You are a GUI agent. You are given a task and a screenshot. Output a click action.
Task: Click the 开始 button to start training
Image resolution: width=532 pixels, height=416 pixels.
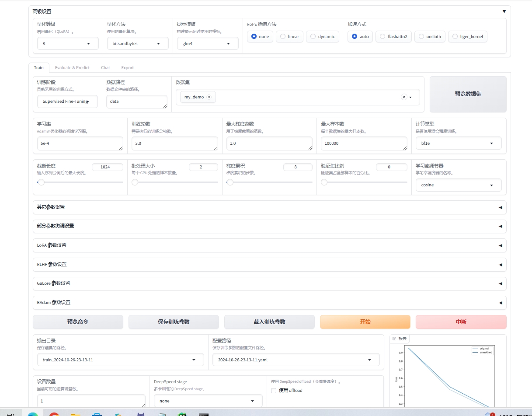[x=365, y=322]
